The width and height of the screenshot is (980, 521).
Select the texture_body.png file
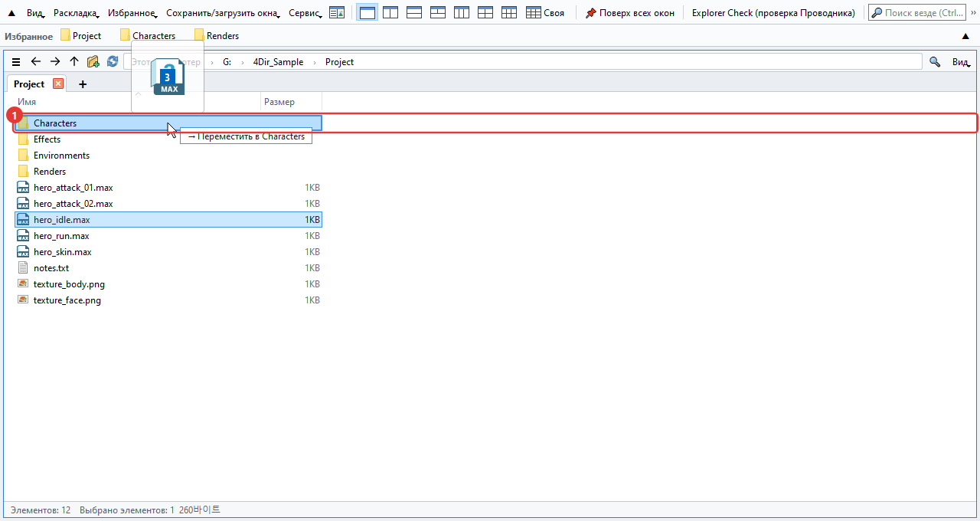168,284
